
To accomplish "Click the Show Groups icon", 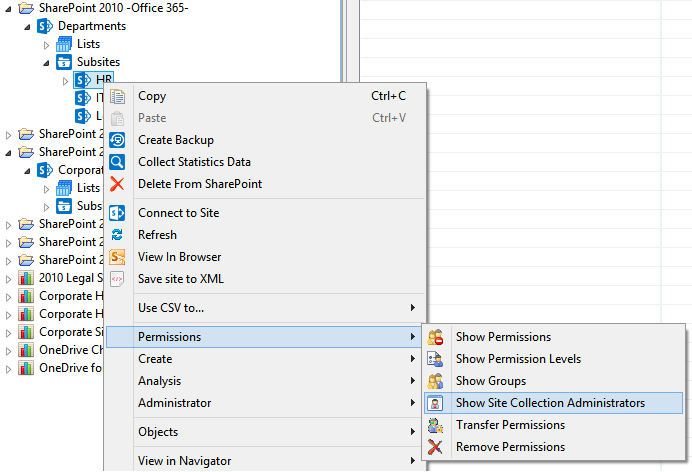I will point(435,381).
